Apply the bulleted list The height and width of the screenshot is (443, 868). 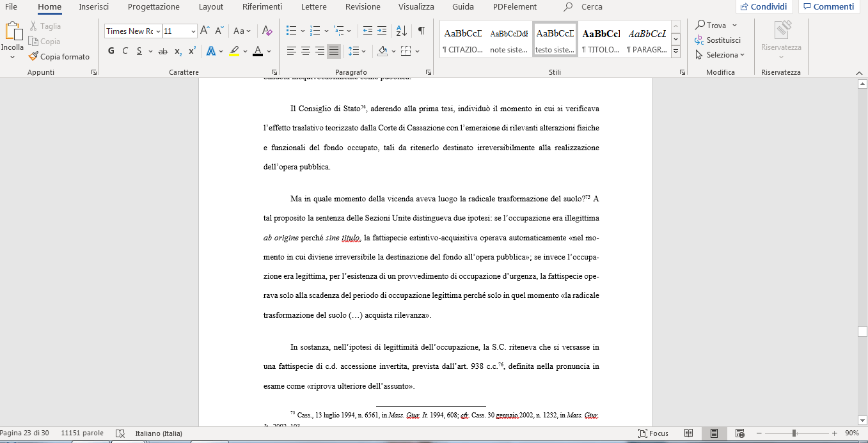pyautogui.click(x=292, y=31)
